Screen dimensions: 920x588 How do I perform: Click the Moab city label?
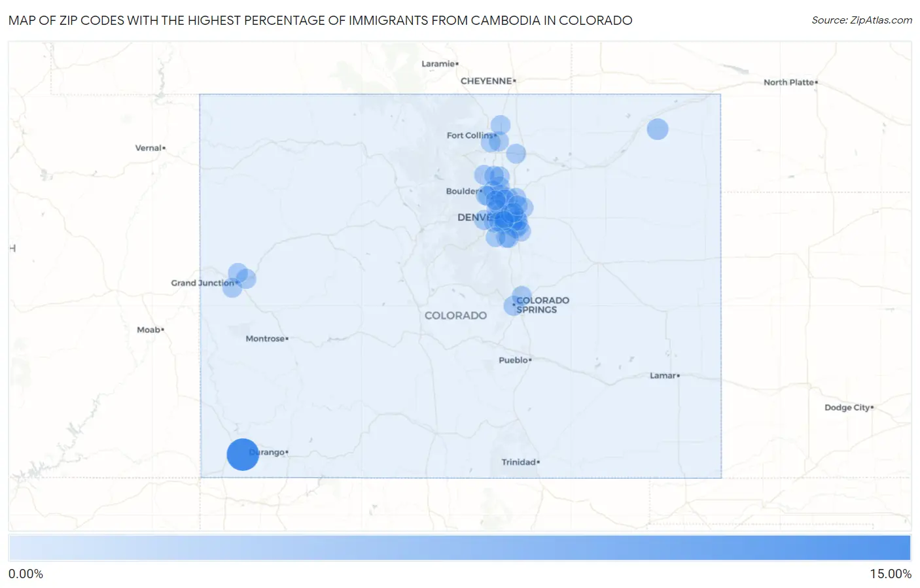[x=150, y=330]
